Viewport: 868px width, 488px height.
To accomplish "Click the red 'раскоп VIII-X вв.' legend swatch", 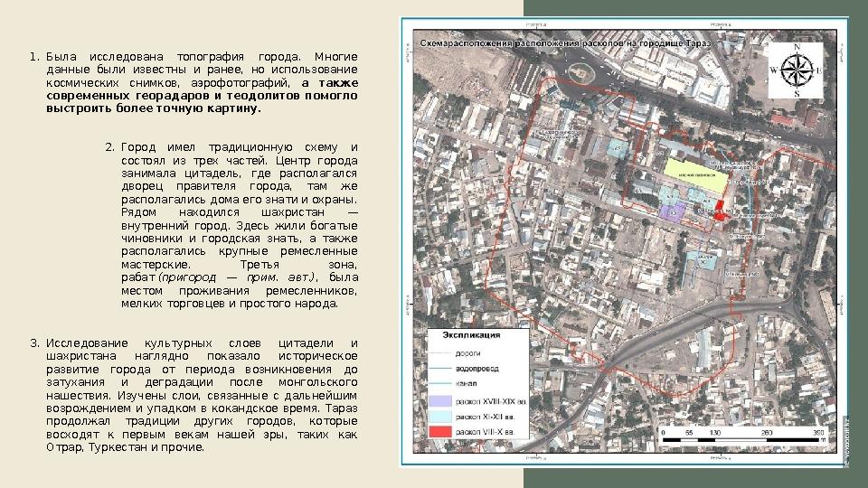I will (440, 431).
